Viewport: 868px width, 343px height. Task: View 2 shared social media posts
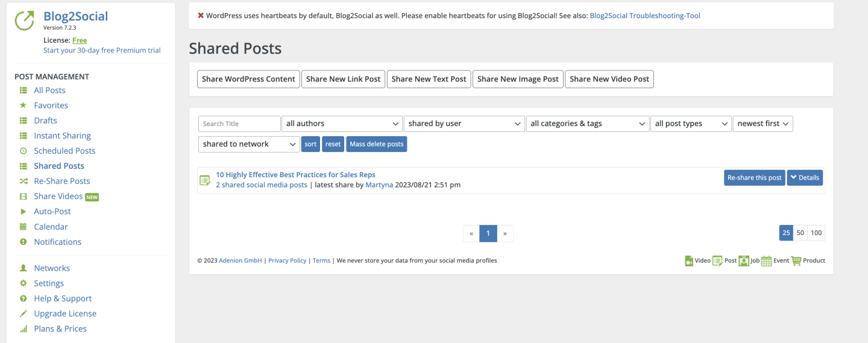pyautogui.click(x=262, y=185)
